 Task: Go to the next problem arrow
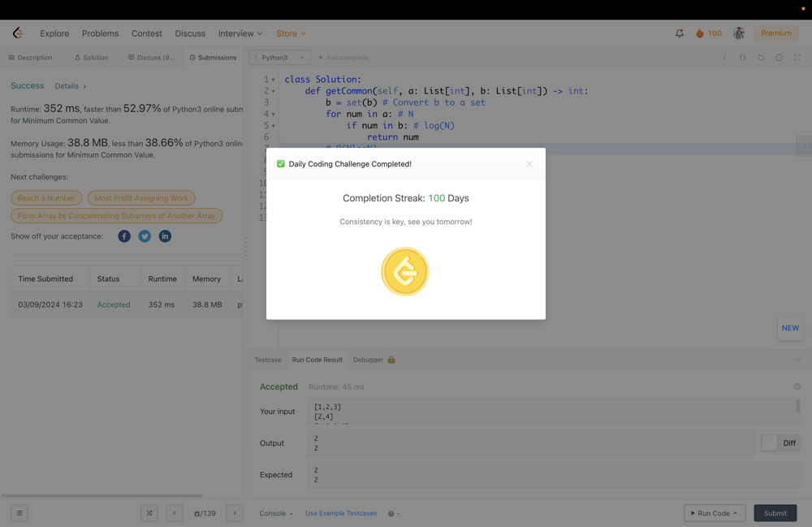[x=235, y=513]
